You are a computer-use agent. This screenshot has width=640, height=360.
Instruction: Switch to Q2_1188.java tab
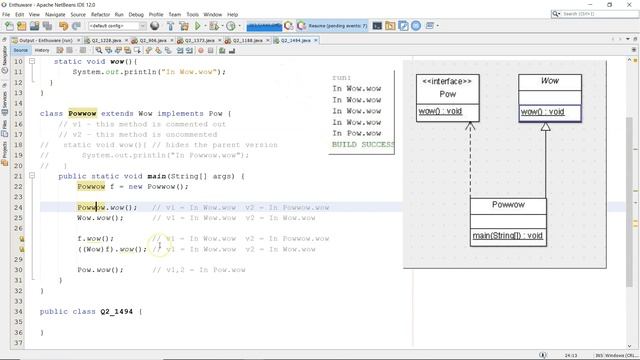coord(247,40)
